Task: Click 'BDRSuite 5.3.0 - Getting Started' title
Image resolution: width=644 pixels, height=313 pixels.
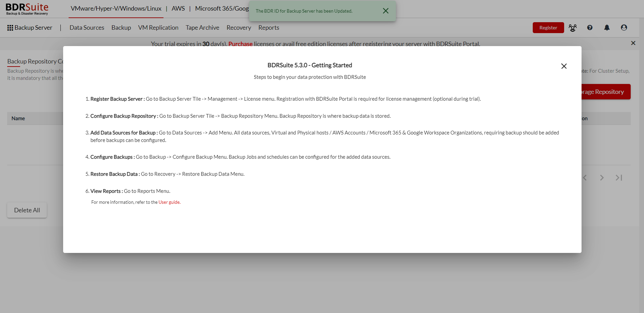Action: pyautogui.click(x=310, y=65)
